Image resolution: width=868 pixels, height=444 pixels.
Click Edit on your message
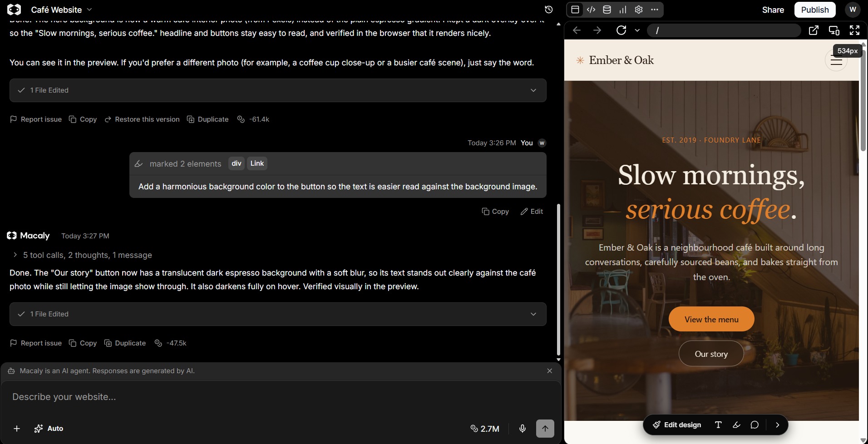tap(532, 212)
